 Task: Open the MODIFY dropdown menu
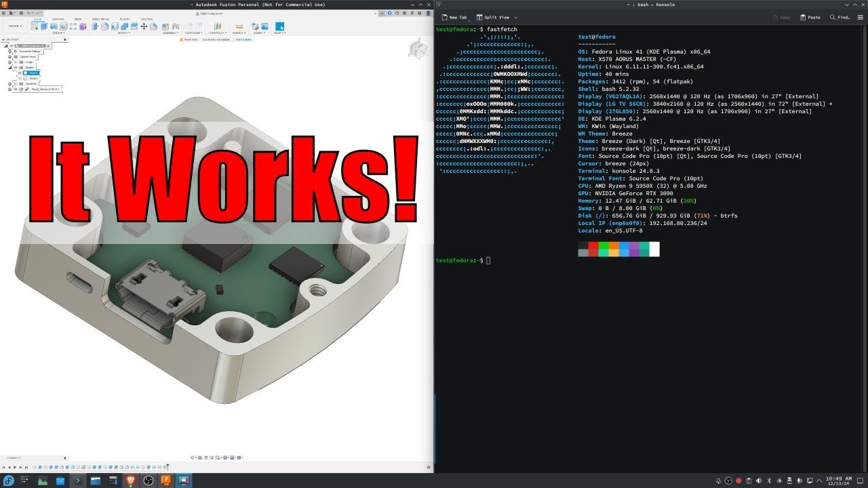pyautogui.click(x=124, y=33)
